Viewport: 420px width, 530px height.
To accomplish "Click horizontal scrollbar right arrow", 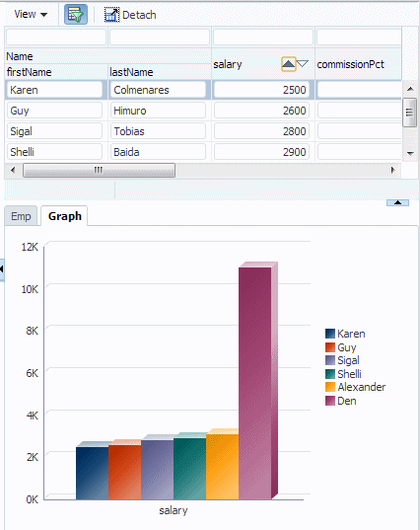I will tap(392, 170).
